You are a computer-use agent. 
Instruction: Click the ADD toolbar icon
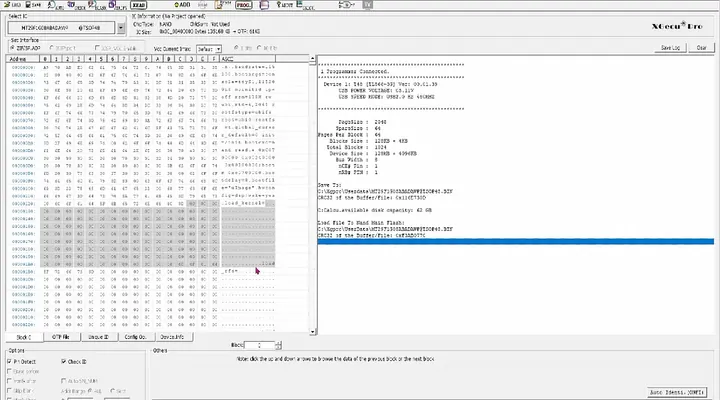(x=182, y=5)
